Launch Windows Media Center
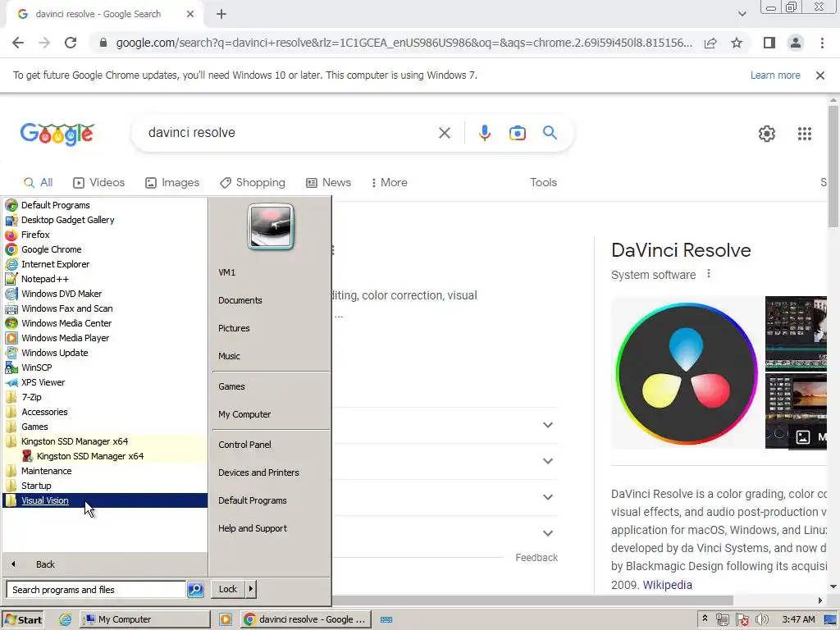This screenshot has height=630, width=840. [x=66, y=323]
